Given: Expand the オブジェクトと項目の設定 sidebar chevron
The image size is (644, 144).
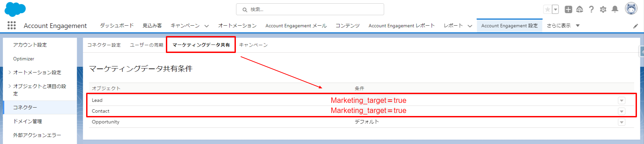Looking at the screenshot, I should (10, 86).
